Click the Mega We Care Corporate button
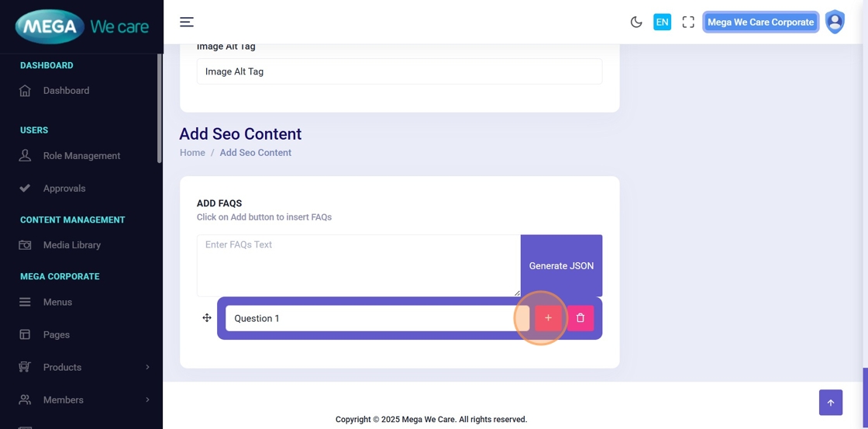The height and width of the screenshot is (429, 868). point(760,22)
